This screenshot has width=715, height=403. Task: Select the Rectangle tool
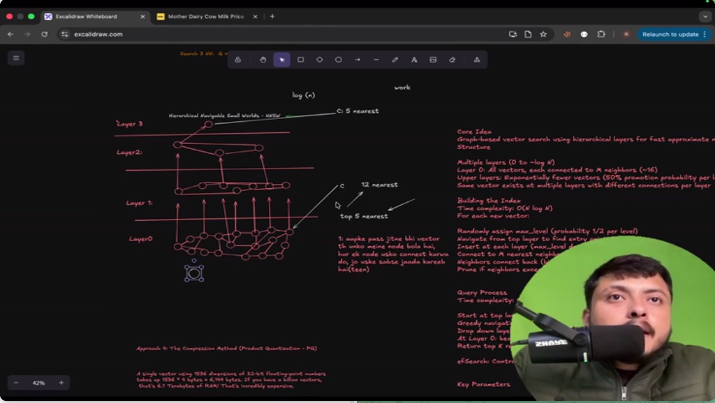301,60
